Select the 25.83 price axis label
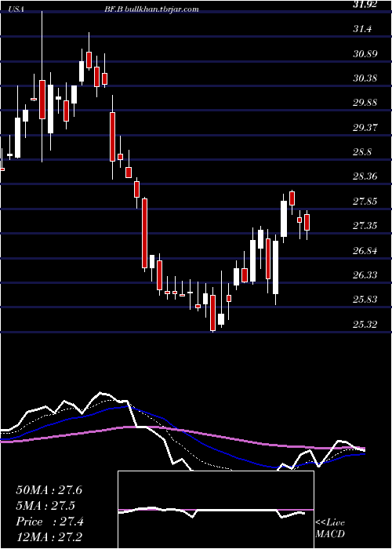The image size is (392, 549). (x=366, y=300)
